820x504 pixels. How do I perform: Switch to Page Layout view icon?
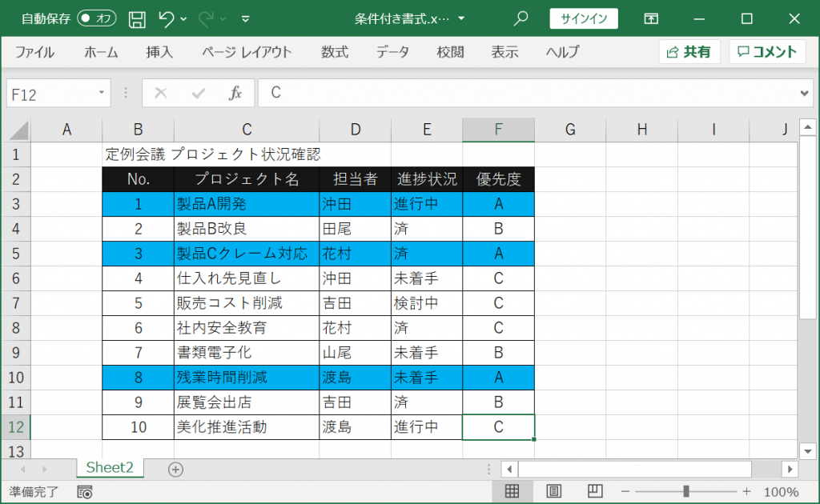(x=554, y=491)
